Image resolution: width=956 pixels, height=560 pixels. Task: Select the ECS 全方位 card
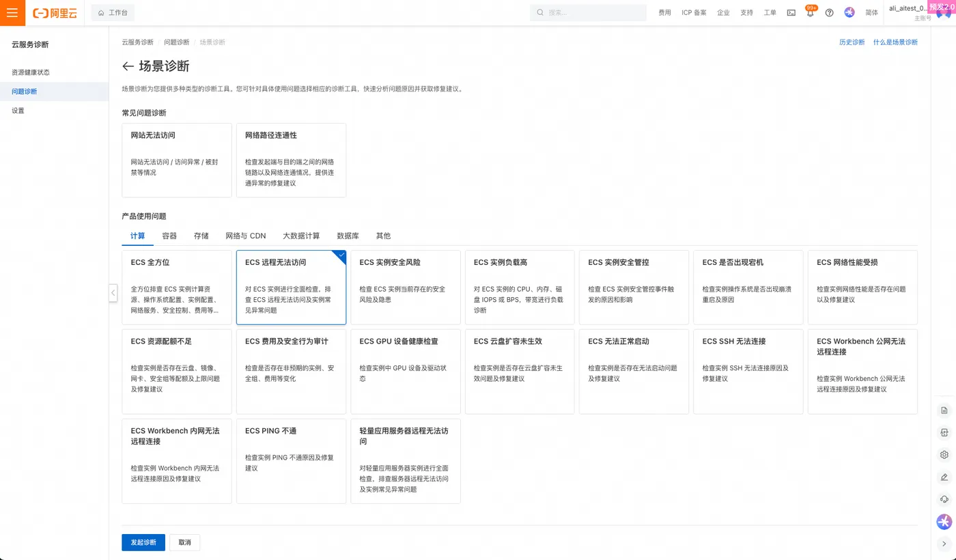click(x=177, y=288)
